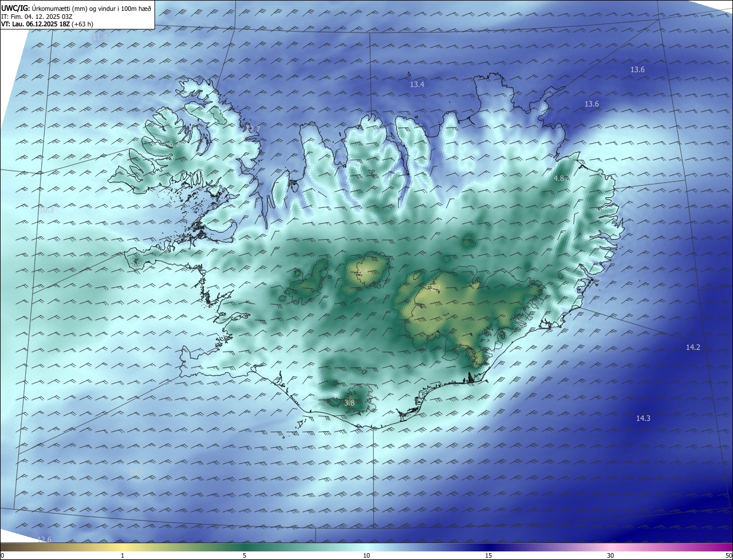Click the 2.7 value near the Westfjords
733x560 pixels.
[x=254, y=129]
